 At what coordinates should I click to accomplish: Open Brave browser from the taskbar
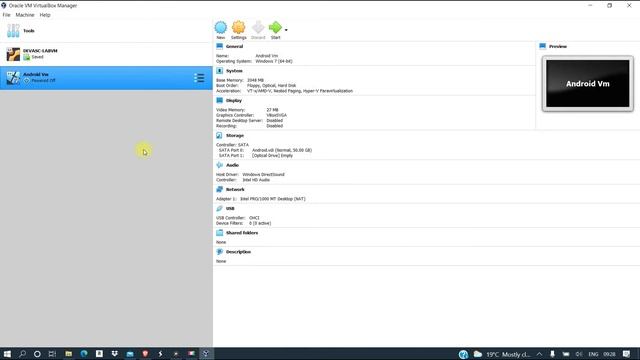[145, 354]
